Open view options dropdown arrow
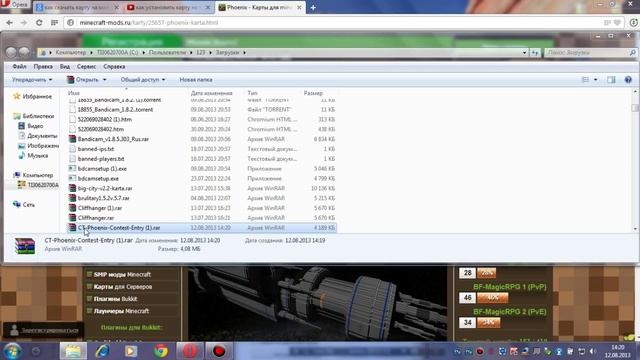The image size is (640, 360). coord(596,80)
